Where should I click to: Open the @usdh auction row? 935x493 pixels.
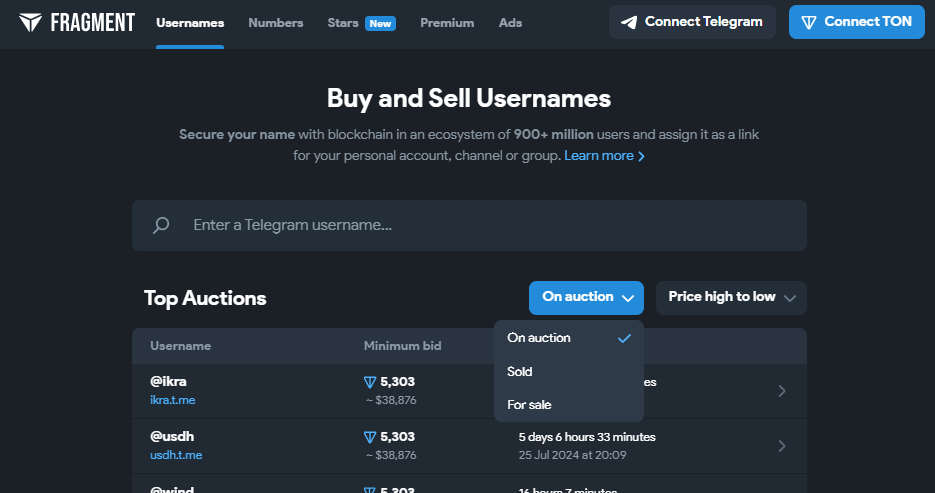(469, 446)
